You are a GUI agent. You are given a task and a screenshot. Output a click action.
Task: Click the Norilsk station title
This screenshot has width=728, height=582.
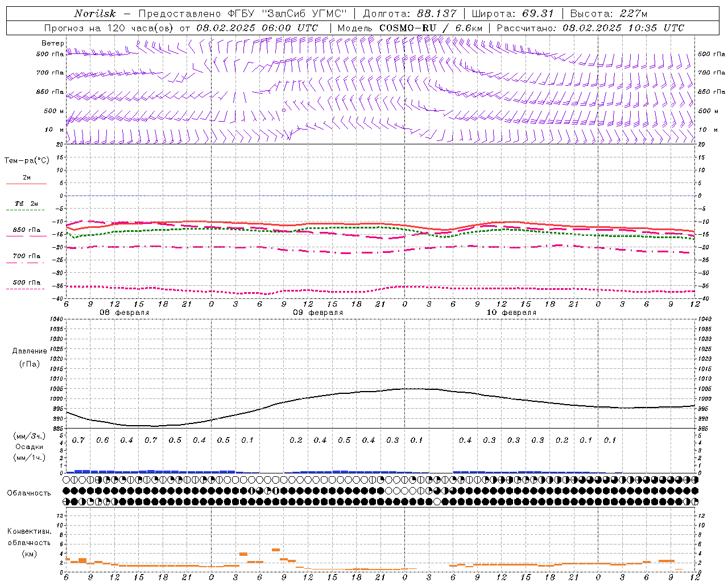click(95, 14)
